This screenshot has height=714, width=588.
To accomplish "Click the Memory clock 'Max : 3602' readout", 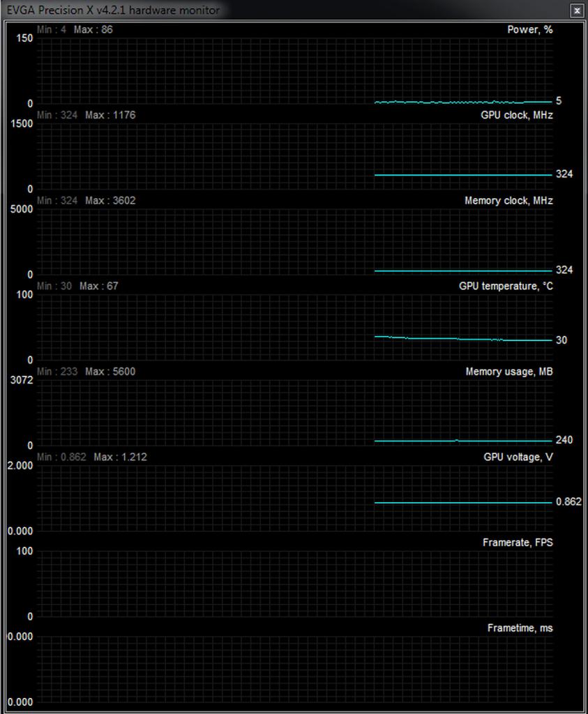I will pyautogui.click(x=110, y=201).
